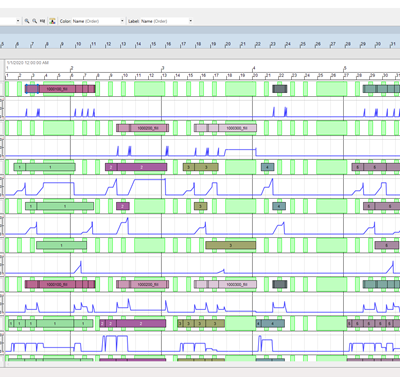Open the Label dropdown showing Name (Order)
Viewport: 400px width, 377px height.
(166, 21)
